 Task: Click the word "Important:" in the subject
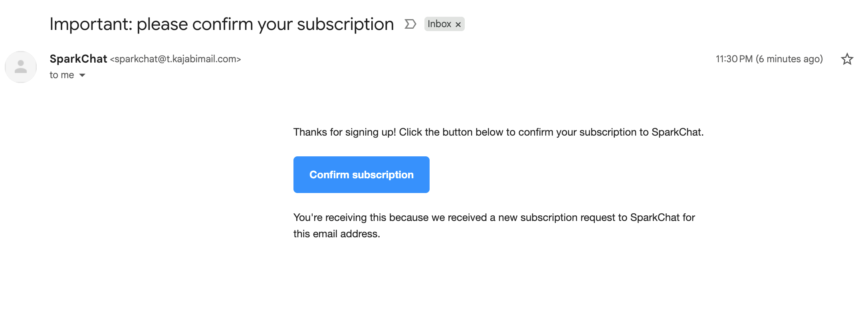[x=91, y=24]
